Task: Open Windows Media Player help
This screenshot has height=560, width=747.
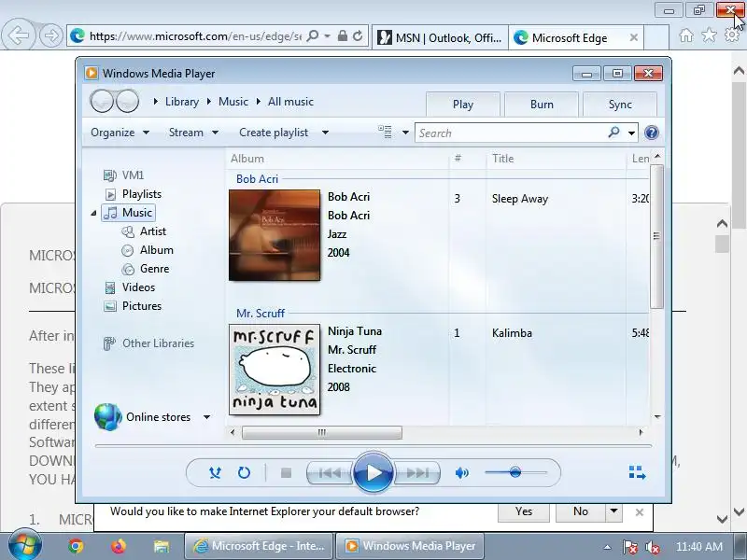Action: coord(651,133)
